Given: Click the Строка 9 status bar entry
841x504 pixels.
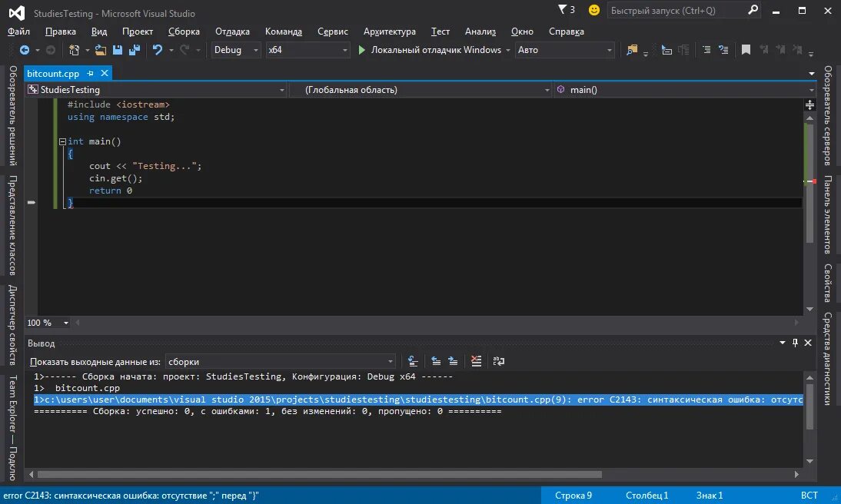Looking at the screenshot, I should (573, 496).
